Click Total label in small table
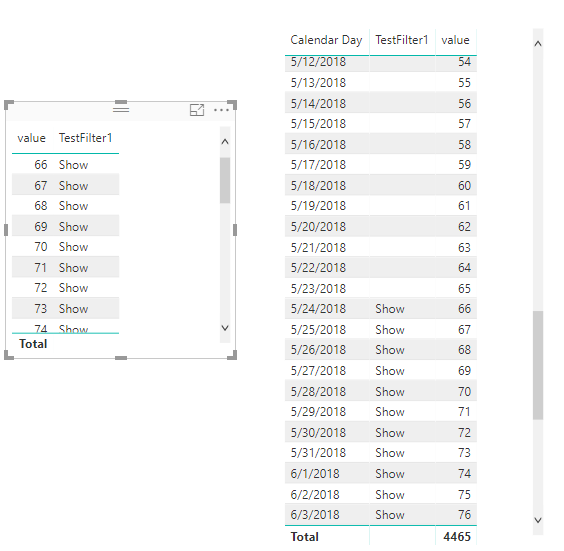This screenshot has height=551, width=564. [33, 344]
